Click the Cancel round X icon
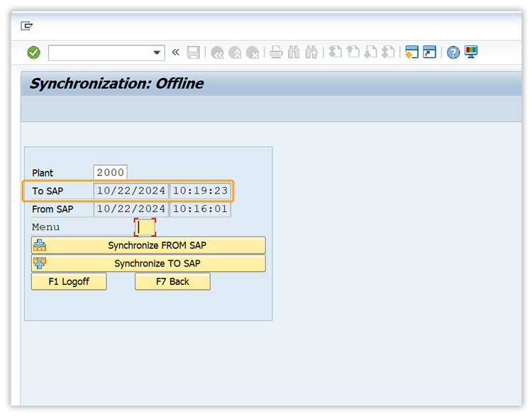Viewport: 532px width, 416px height. pyautogui.click(x=253, y=52)
